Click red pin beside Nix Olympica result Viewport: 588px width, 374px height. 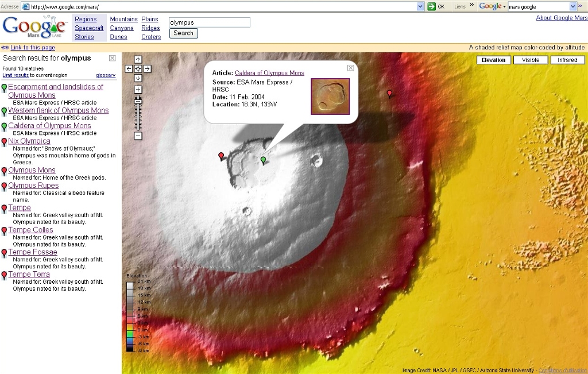tap(4, 142)
